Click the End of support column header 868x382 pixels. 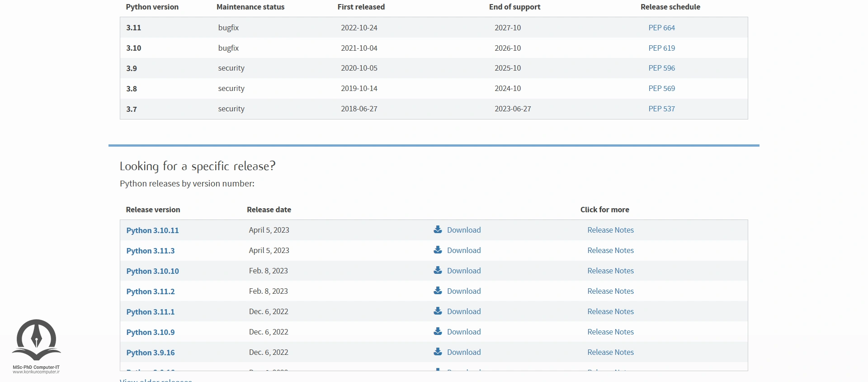pos(514,7)
